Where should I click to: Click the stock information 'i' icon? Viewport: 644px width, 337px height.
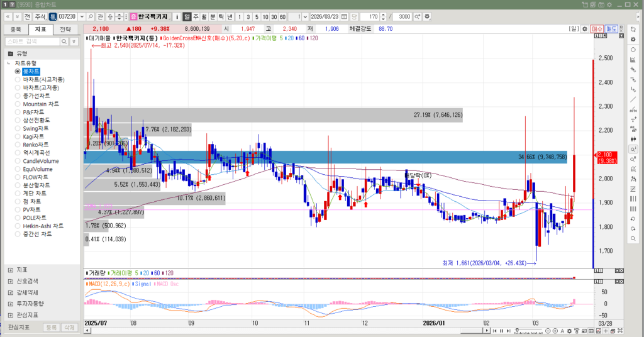click(176, 16)
